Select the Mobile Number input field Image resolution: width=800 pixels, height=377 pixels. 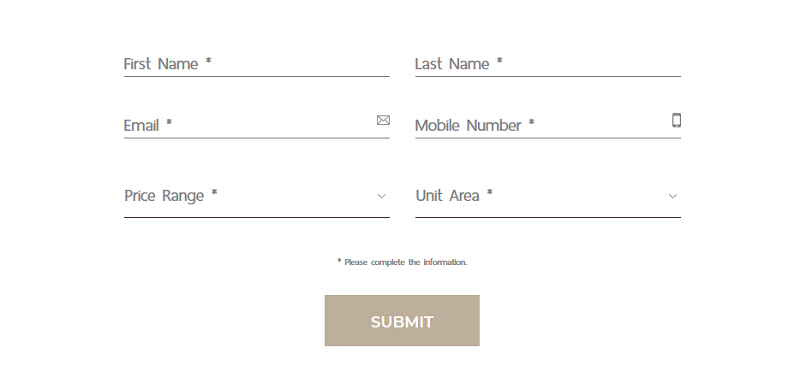[x=548, y=125]
